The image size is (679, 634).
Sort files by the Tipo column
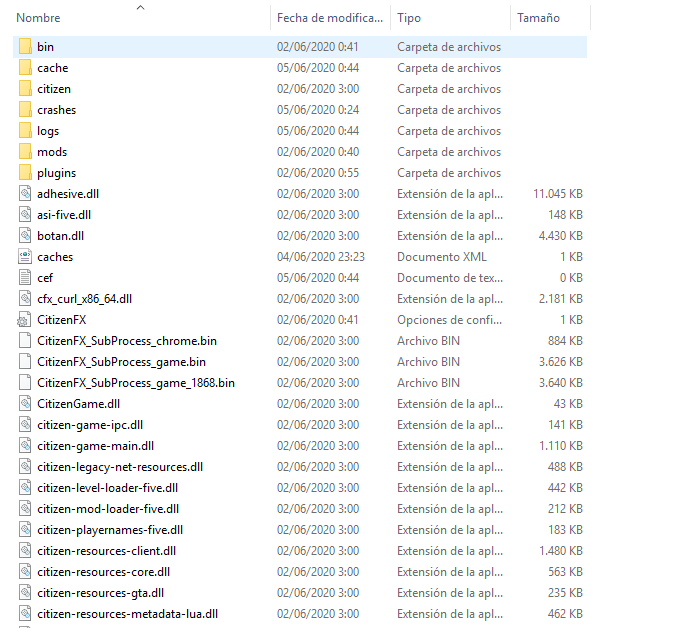[x=409, y=18]
